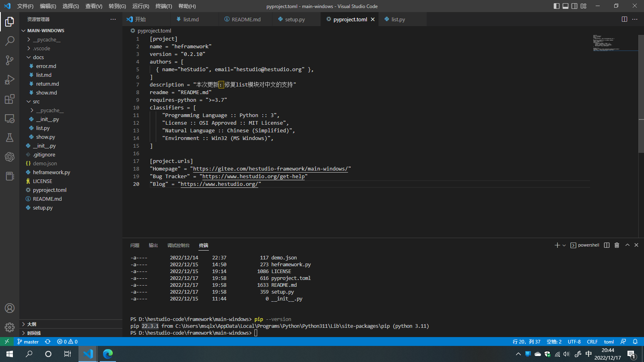The image size is (644, 362).
Task: Click the system clock in taskbar
Action: click(608, 354)
